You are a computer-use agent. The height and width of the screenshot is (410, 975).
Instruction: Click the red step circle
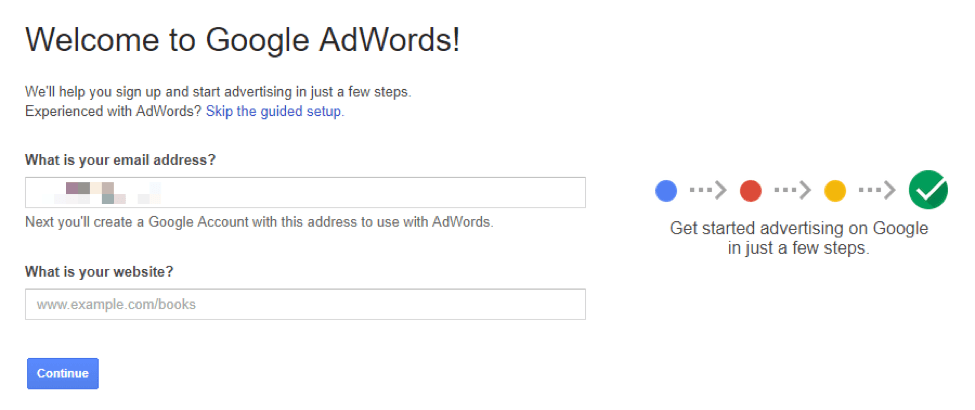coord(751,190)
